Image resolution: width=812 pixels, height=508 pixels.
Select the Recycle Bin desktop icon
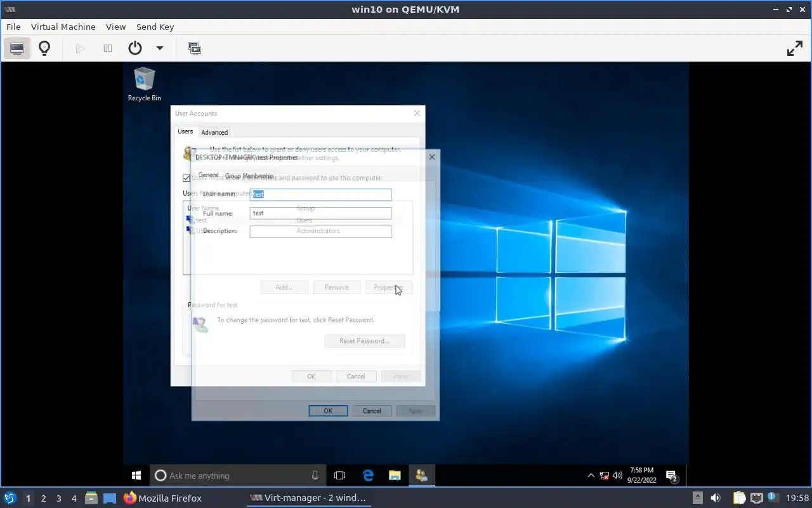(145, 85)
